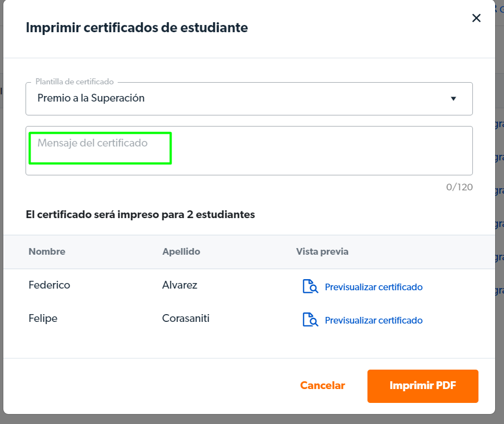Select the Felipe name cell

pyautogui.click(x=43, y=319)
